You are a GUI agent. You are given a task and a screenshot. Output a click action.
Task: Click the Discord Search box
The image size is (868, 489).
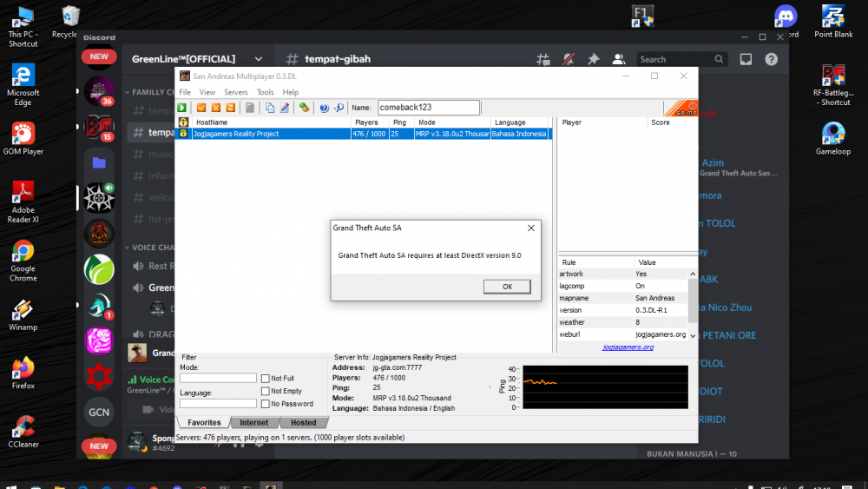point(681,59)
